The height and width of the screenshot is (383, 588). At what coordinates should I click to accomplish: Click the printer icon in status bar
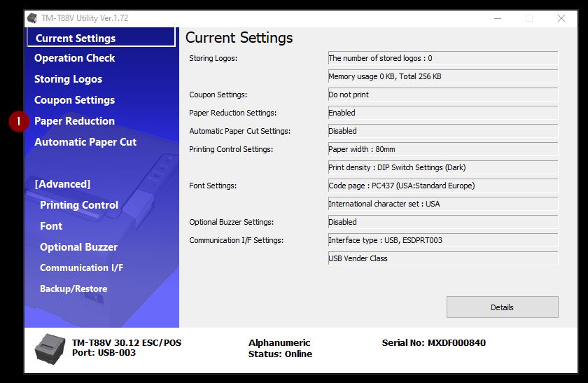click(x=50, y=349)
